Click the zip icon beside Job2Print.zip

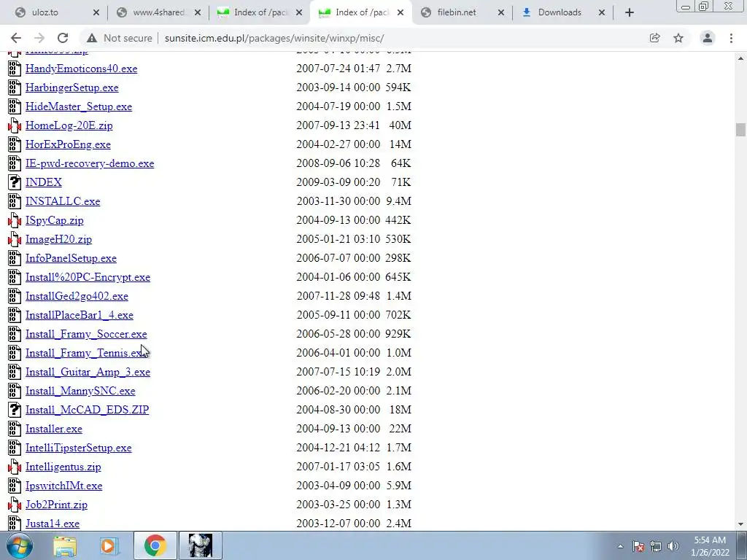pos(15,505)
